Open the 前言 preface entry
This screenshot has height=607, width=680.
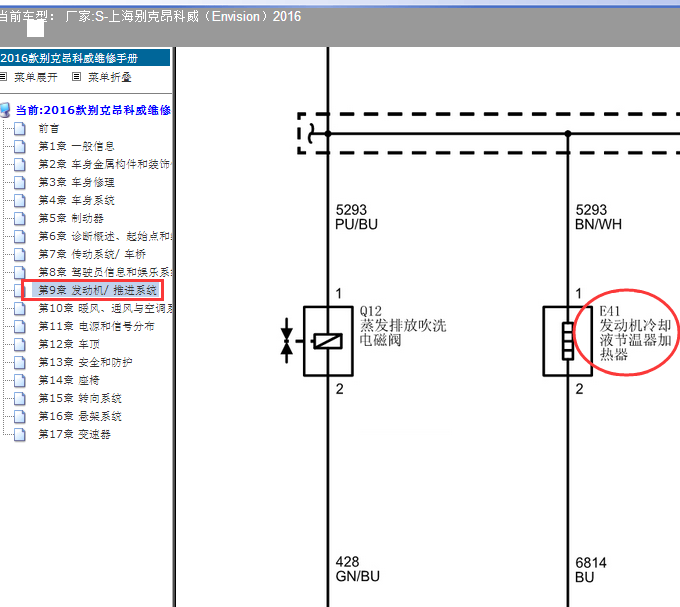click(x=49, y=129)
